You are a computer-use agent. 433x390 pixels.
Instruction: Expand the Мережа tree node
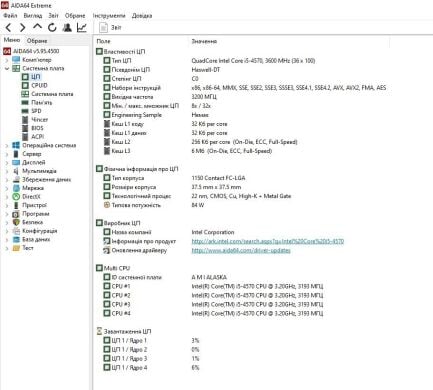tap(7, 188)
